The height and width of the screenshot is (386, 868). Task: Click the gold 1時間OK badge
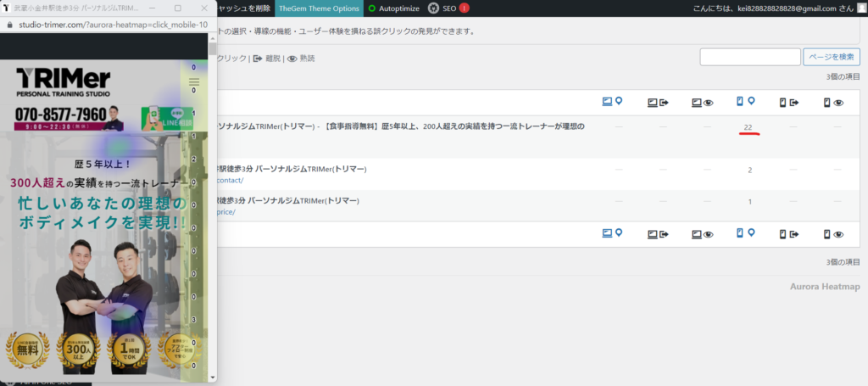[x=129, y=352]
